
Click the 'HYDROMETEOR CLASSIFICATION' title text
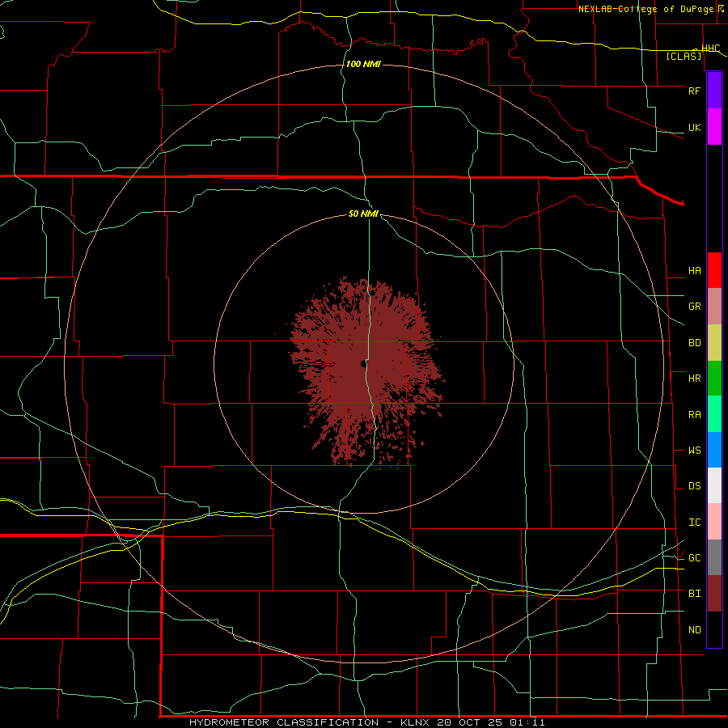284,722
